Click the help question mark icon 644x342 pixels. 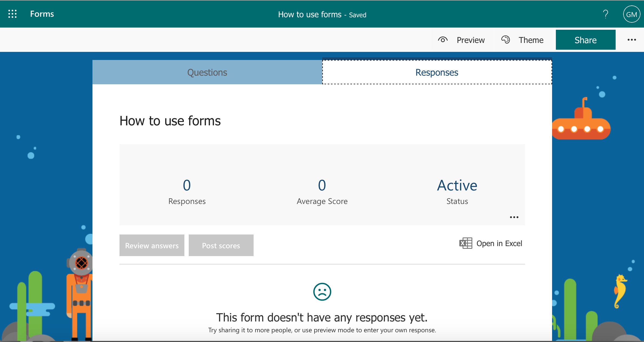coord(606,14)
